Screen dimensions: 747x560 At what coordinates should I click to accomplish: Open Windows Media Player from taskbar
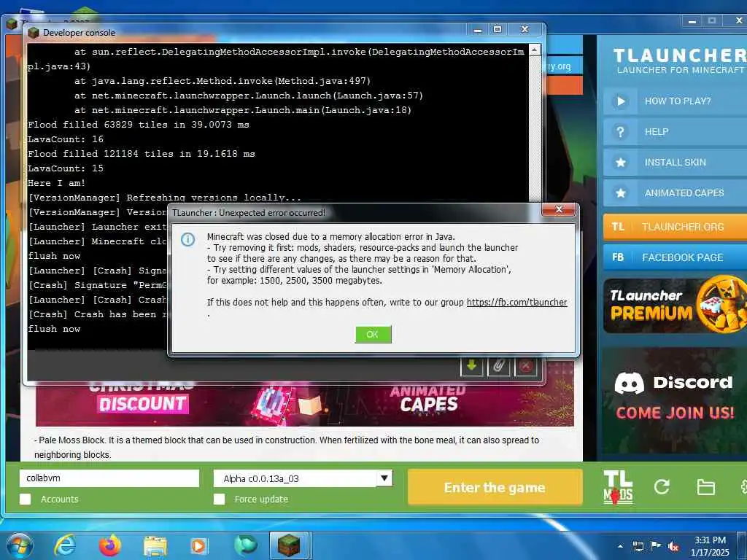pyautogui.click(x=198, y=545)
